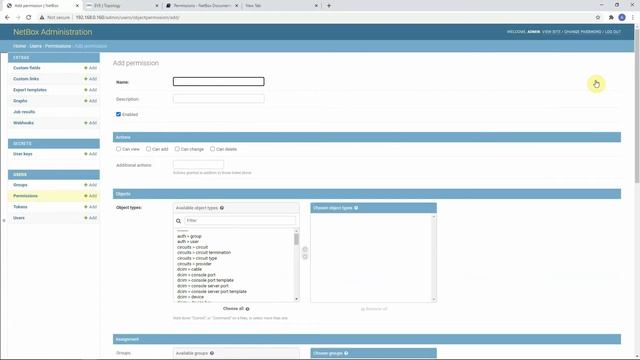This screenshot has width=640, height=360.
Task: Open Job results in the sidebar
Action: 24,112
